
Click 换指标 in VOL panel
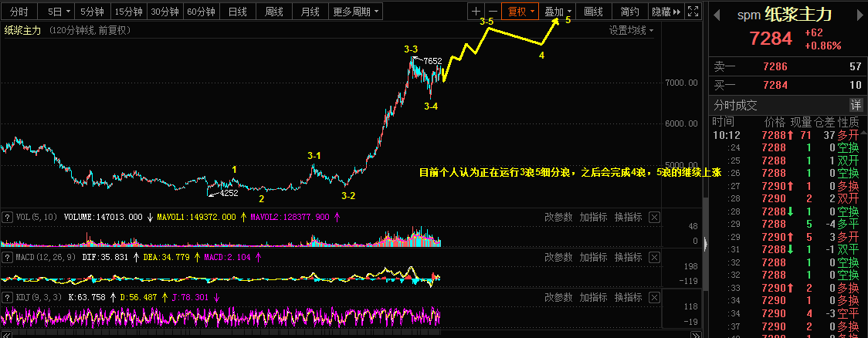(629, 218)
